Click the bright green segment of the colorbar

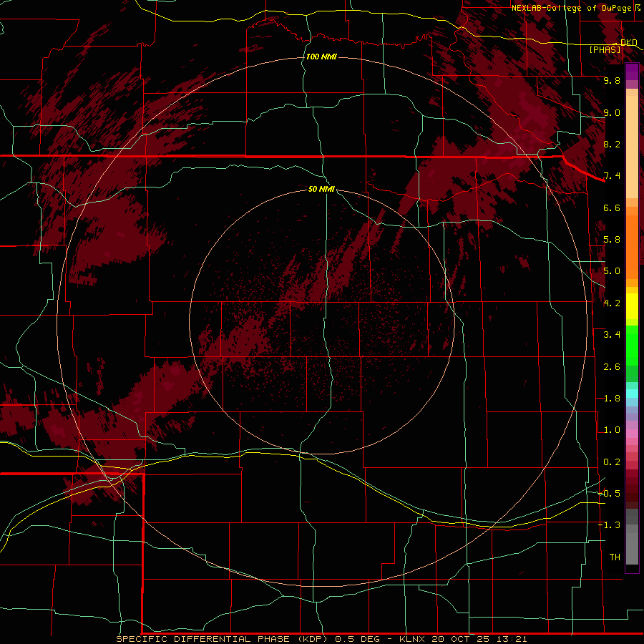tap(632, 346)
